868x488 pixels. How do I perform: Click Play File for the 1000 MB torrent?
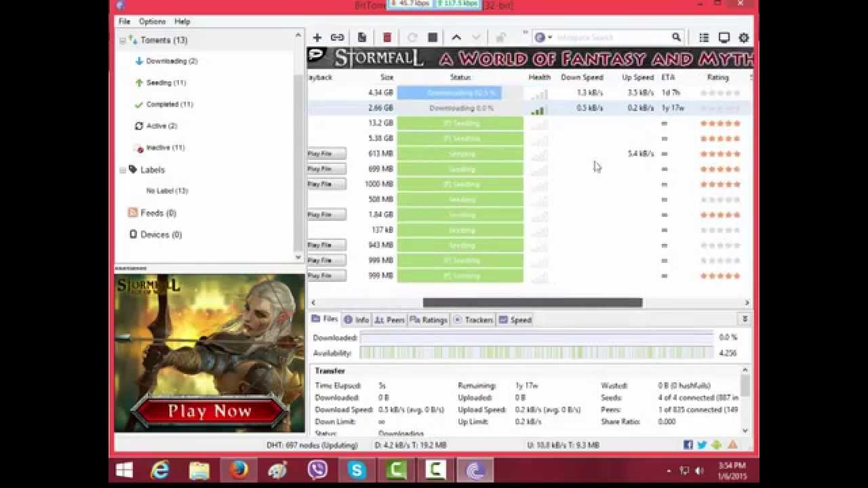pos(326,184)
